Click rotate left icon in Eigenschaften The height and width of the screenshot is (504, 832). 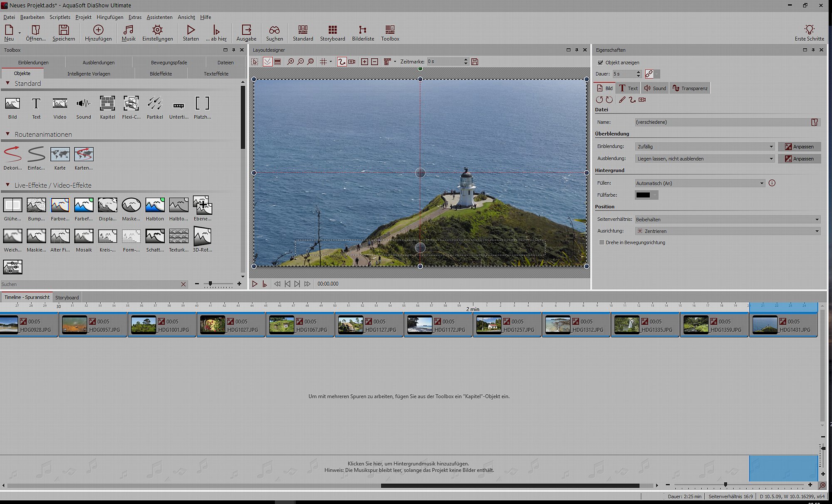599,100
